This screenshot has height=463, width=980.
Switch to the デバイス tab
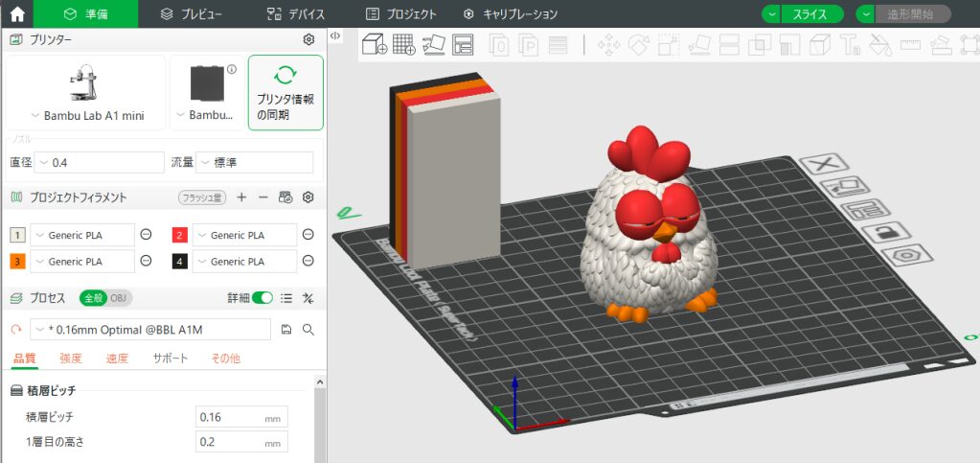pos(295,13)
